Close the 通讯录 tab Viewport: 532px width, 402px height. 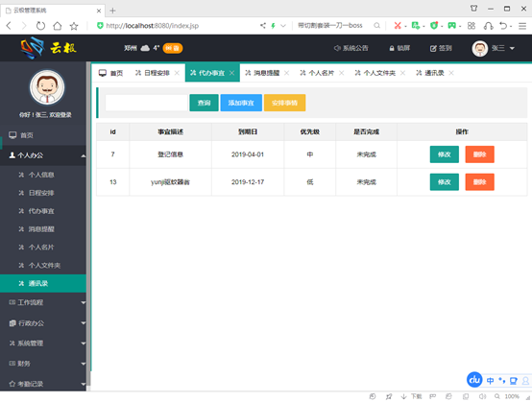[x=451, y=73]
